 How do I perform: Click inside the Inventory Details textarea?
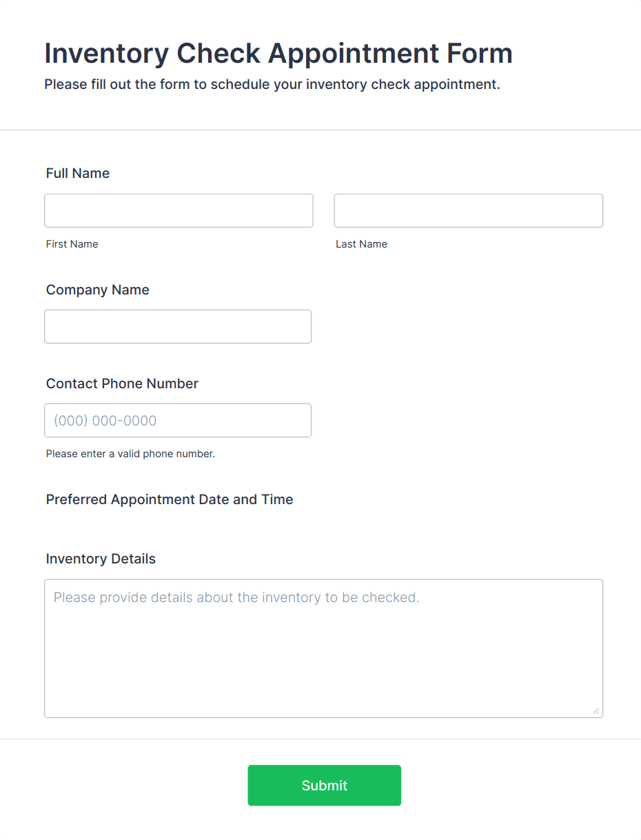pos(323,648)
